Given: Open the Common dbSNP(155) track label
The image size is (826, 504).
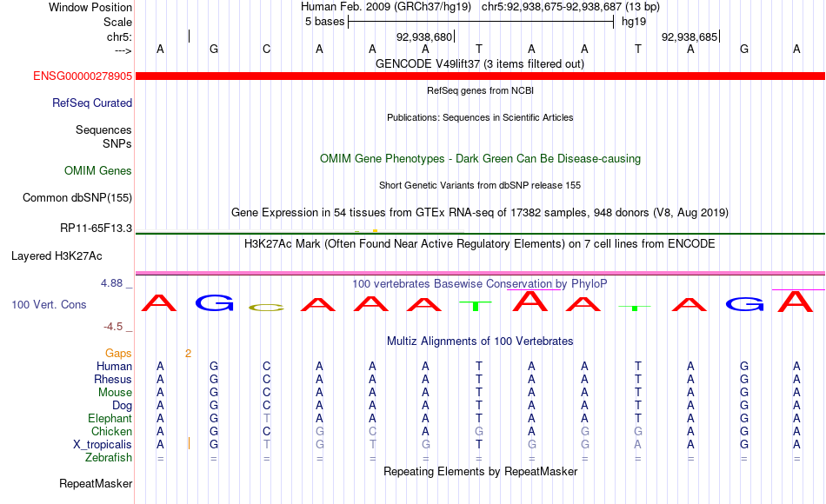Looking at the screenshot, I should [x=77, y=198].
